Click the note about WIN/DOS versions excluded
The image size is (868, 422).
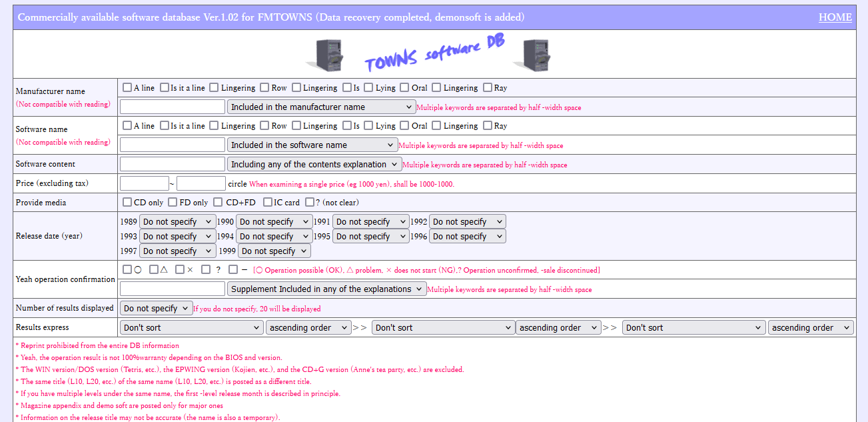pyautogui.click(x=240, y=369)
